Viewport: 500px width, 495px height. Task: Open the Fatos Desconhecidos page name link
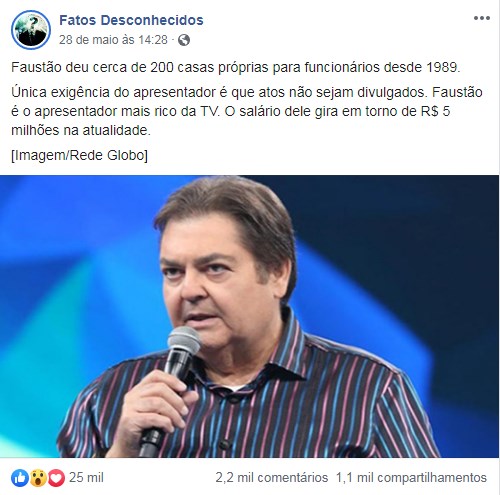[x=131, y=20]
